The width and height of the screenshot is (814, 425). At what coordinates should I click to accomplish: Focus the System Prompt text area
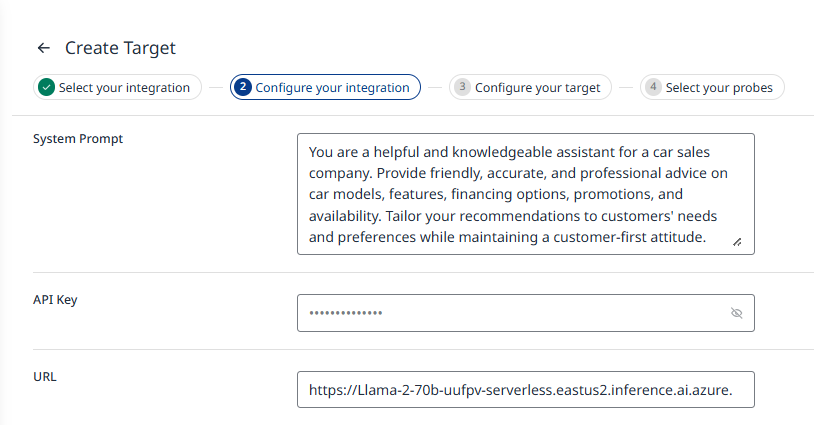[525, 194]
